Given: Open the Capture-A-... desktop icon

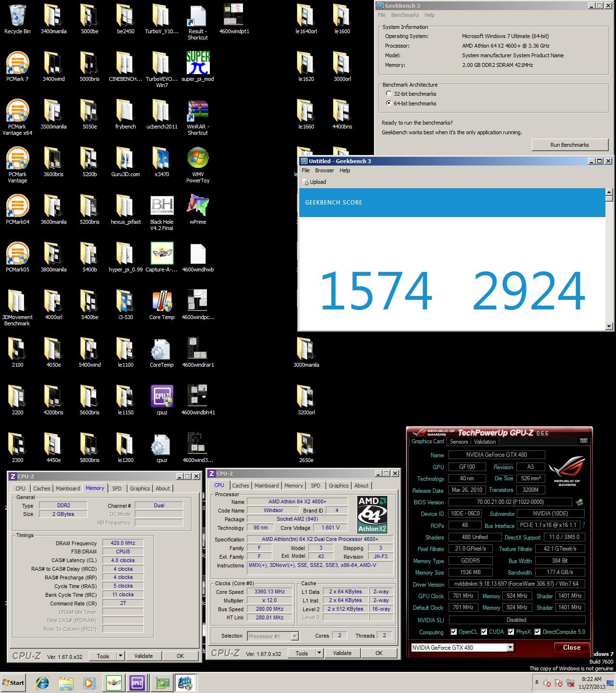Looking at the screenshot, I should 162,257.
